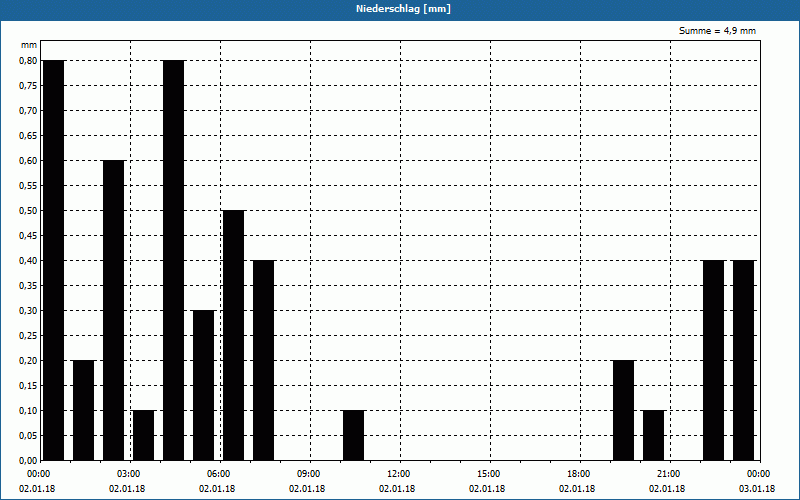The width and height of the screenshot is (800, 500).
Task: Select the bar reaching 0,50 mm
Action: [x=234, y=335]
